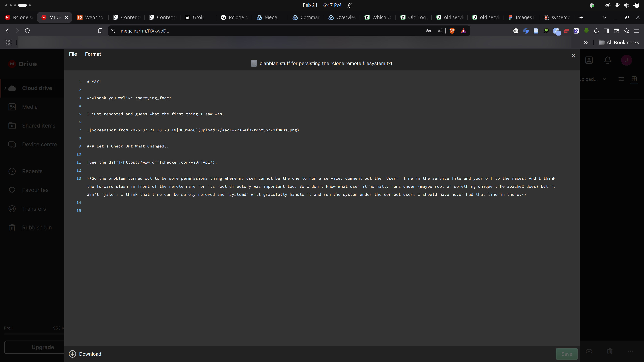The image size is (644, 362).
Task: Reload the current page
Action: point(28,31)
